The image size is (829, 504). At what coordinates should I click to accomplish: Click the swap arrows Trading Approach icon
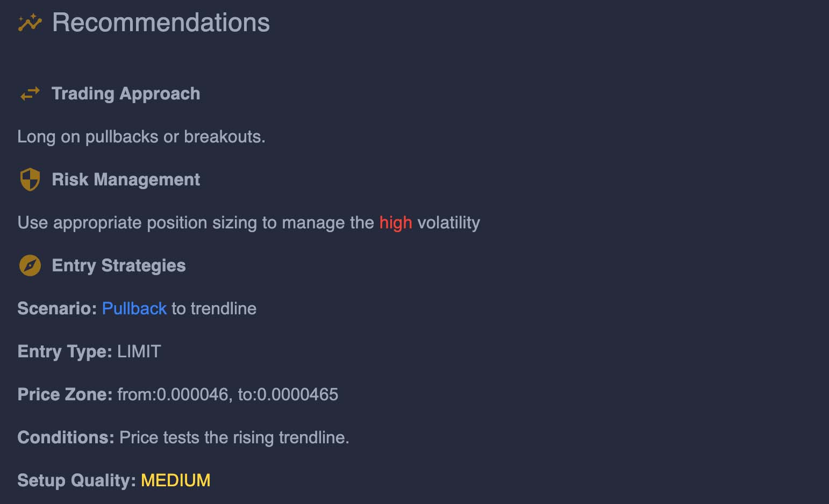coord(30,93)
